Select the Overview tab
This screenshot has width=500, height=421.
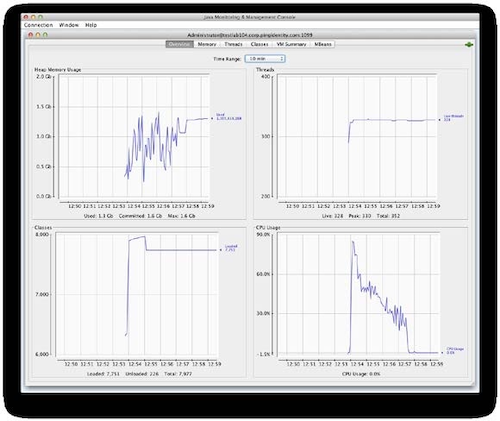click(x=180, y=44)
